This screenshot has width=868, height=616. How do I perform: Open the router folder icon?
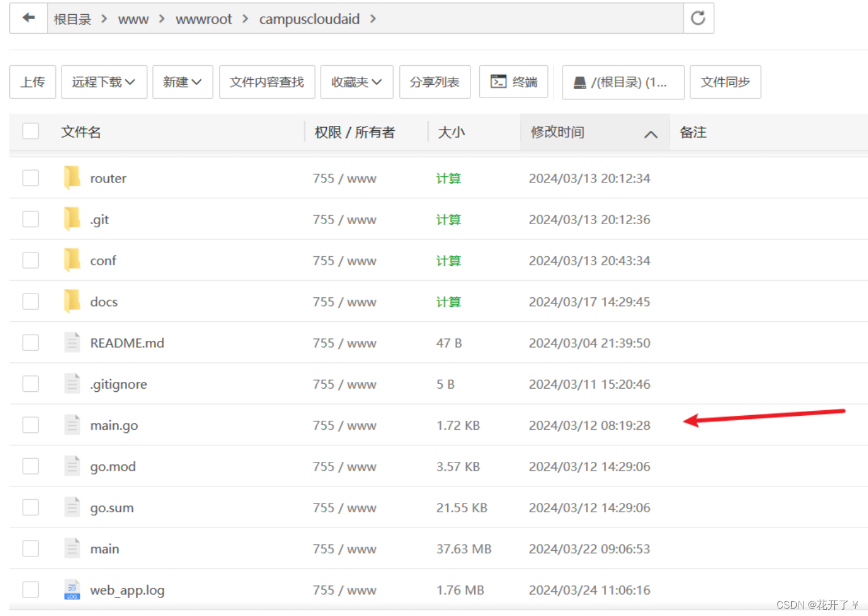pyautogui.click(x=72, y=178)
